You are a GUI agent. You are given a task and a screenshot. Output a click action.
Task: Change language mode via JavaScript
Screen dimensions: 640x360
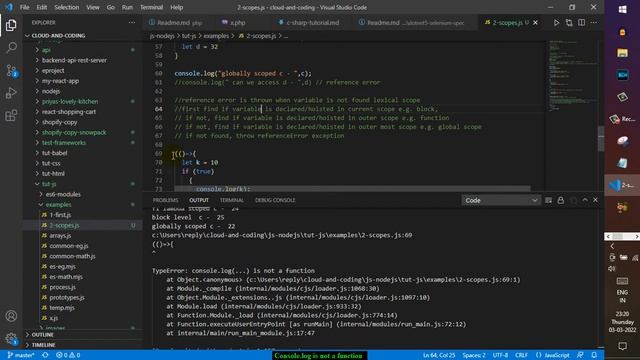(x=552, y=355)
